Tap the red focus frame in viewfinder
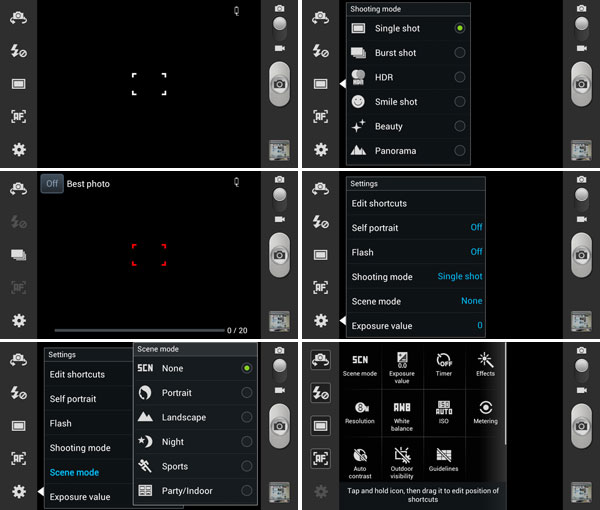 click(149, 255)
